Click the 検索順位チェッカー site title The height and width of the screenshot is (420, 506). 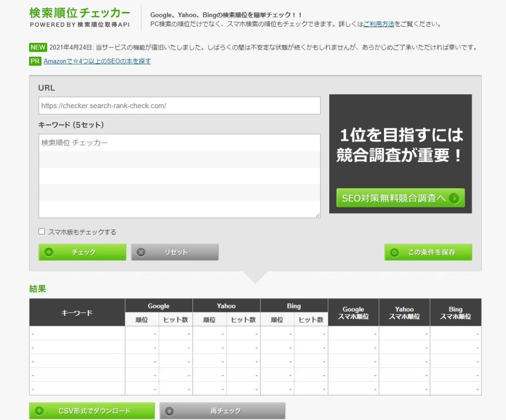click(79, 12)
